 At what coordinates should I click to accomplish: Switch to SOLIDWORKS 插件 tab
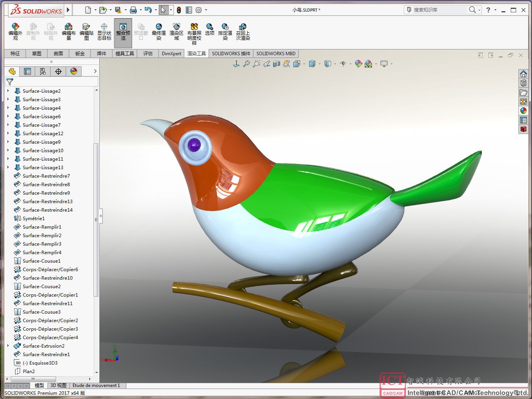click(x=231, y=54)
